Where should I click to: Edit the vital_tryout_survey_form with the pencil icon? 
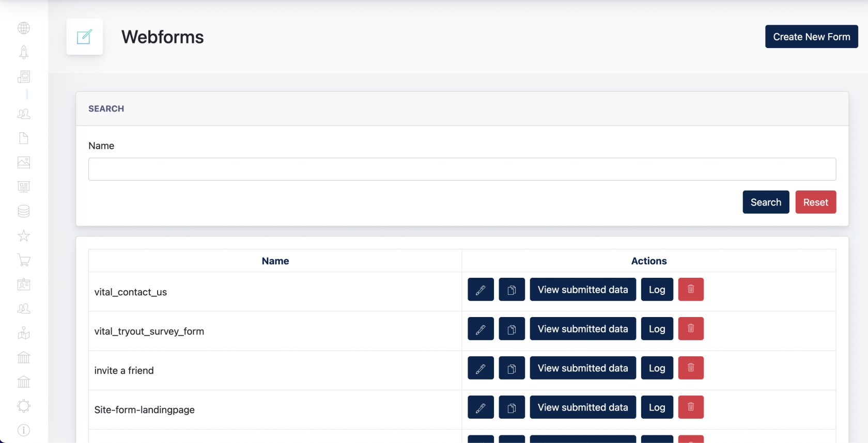(x=481, y=329)
